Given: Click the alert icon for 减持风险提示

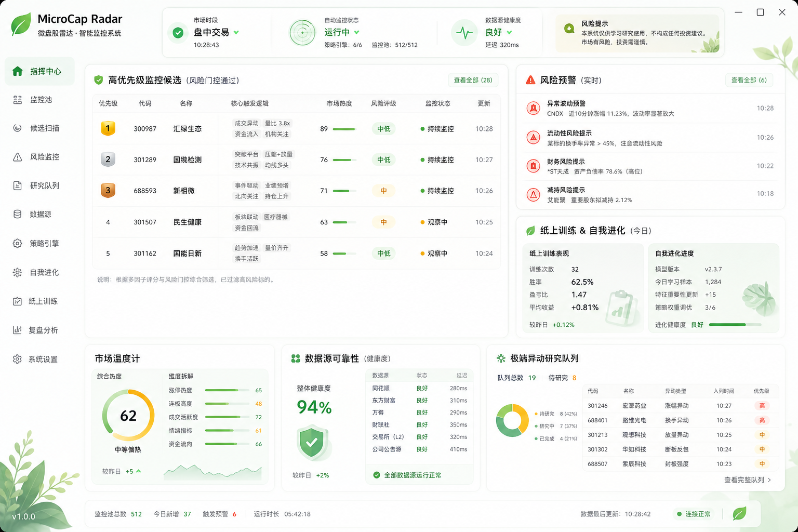Looking at the screenshot, I should coord(533,194).
